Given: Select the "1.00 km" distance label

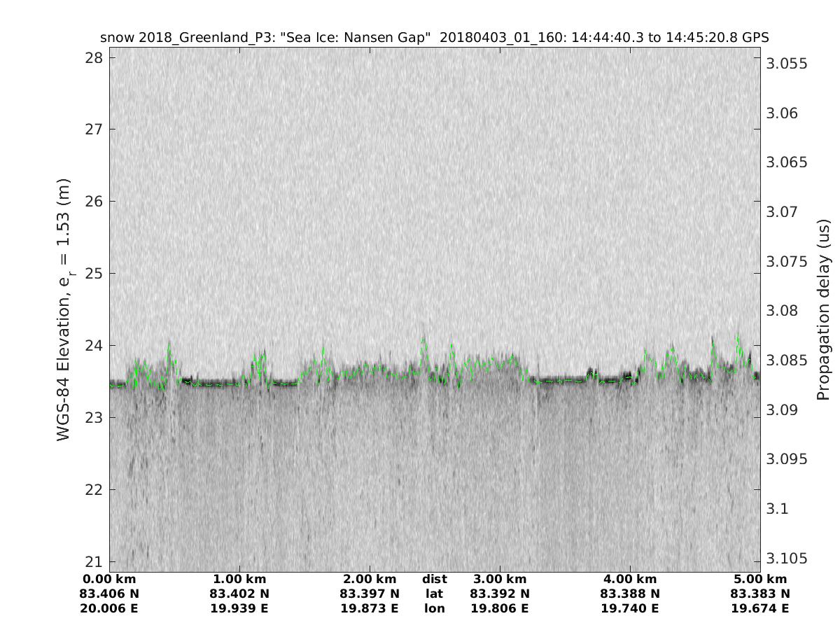Looking at the screenshot, I should tap(239, 579).
